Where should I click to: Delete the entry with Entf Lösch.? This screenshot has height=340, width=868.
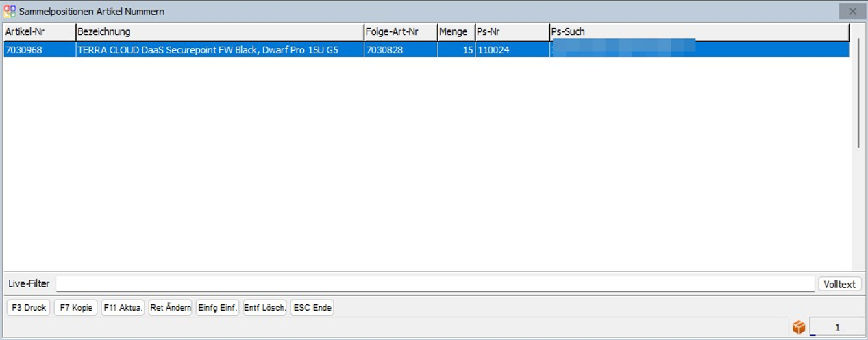coord(264,308)
